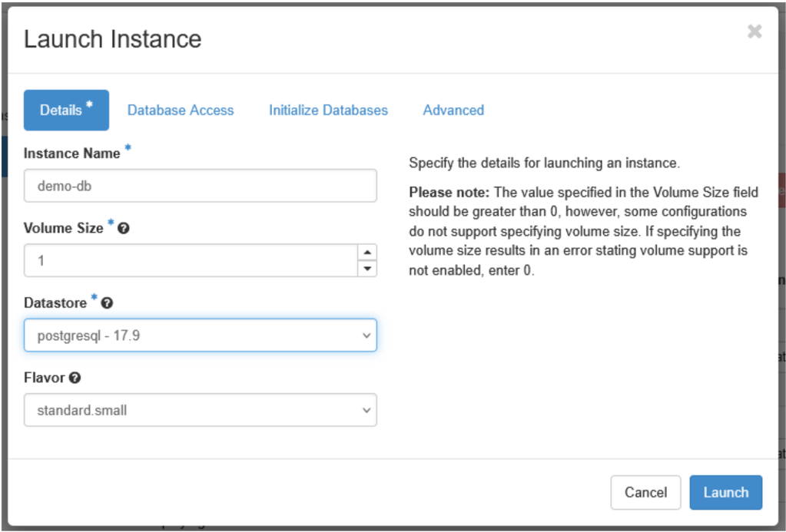Switch to the Database Access tab
The height and width of the screenshot is (532, 786).
coord(181,110)
